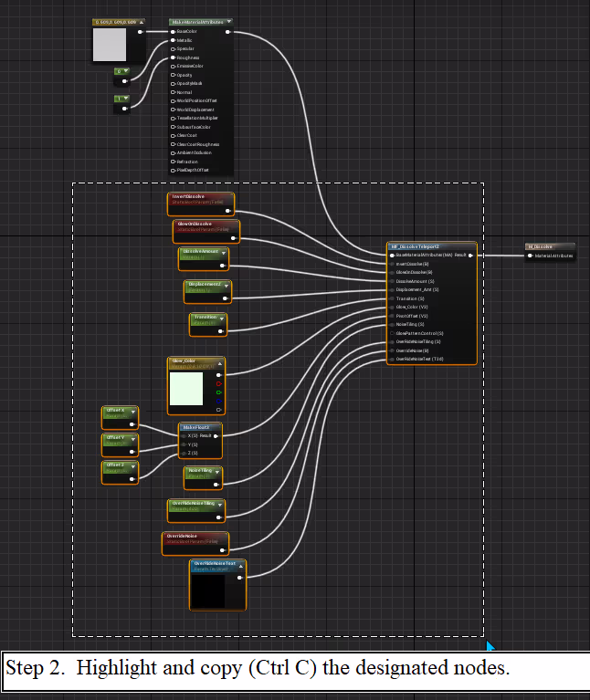
Task: Click the Normal input pin
Action: tap(174, 92)
